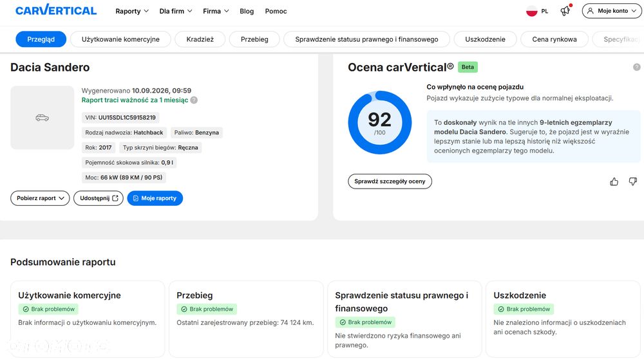Expand the Dla firm menu
Image resolution: width=644 pixels, height=359 pixels.
pyautogui.click(x=176, y=11)
